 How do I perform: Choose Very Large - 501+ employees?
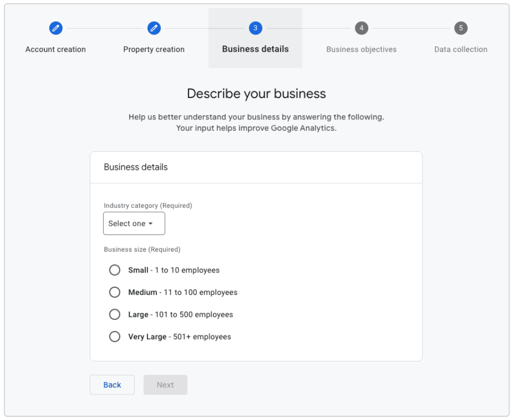click(x=115, y=336)
